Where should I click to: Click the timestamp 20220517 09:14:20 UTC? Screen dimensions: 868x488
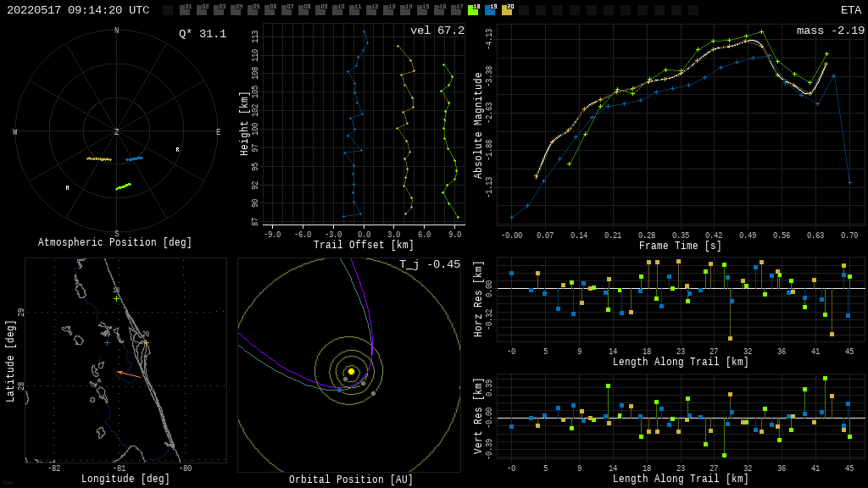pyautogui.click(x=78, y=10)
